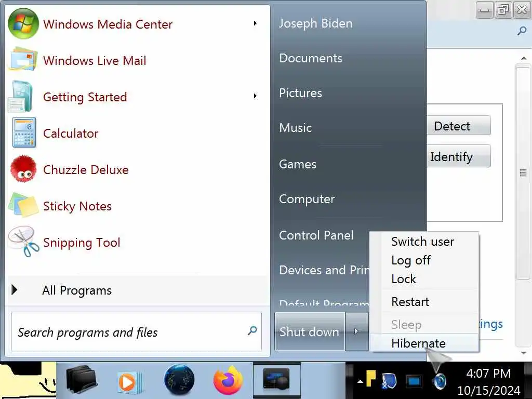This screenshot has height=399, width=532.
Task: Expand All Programs list
Action: click(x=137, y=290)
